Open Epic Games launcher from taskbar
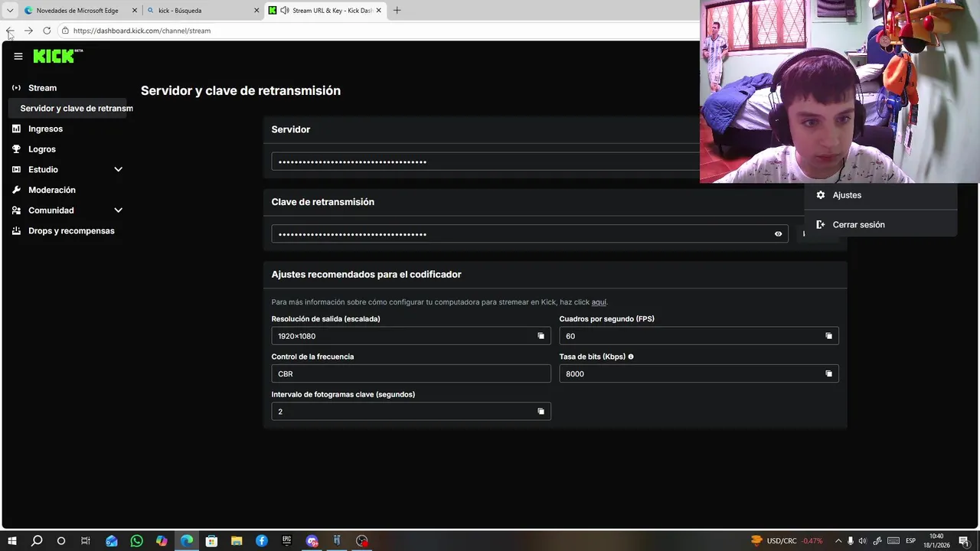Viewport: 980px width, 551px height. (287, 541)
